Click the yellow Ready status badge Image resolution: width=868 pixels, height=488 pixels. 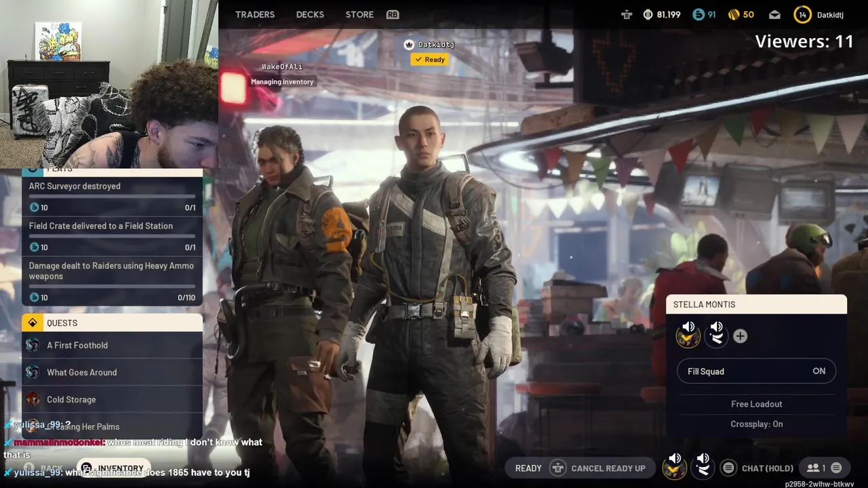click(x=429, y=60)
